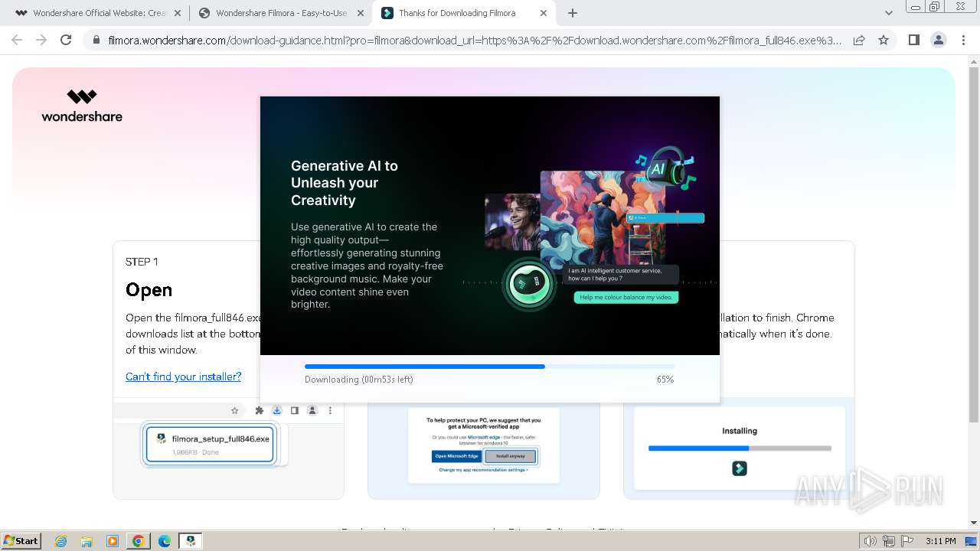The image size is (980, 551).
Task: Open a new browser tab
Action: pos(573,13)
